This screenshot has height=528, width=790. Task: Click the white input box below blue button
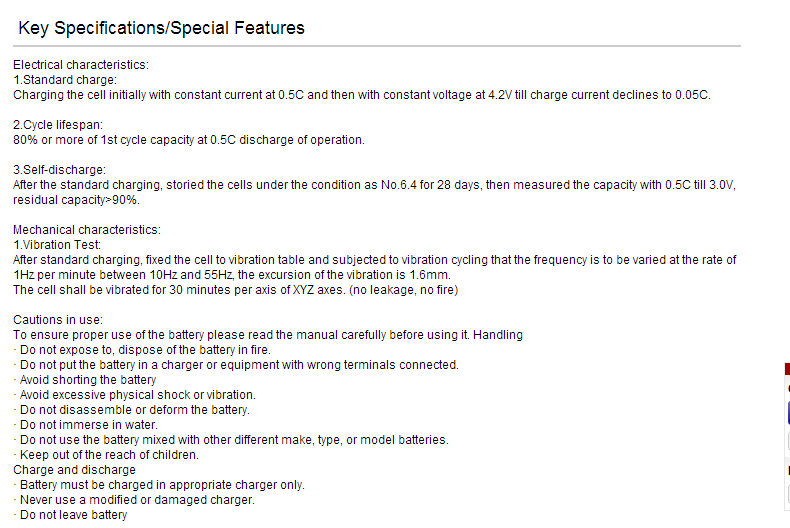(788, 441)
